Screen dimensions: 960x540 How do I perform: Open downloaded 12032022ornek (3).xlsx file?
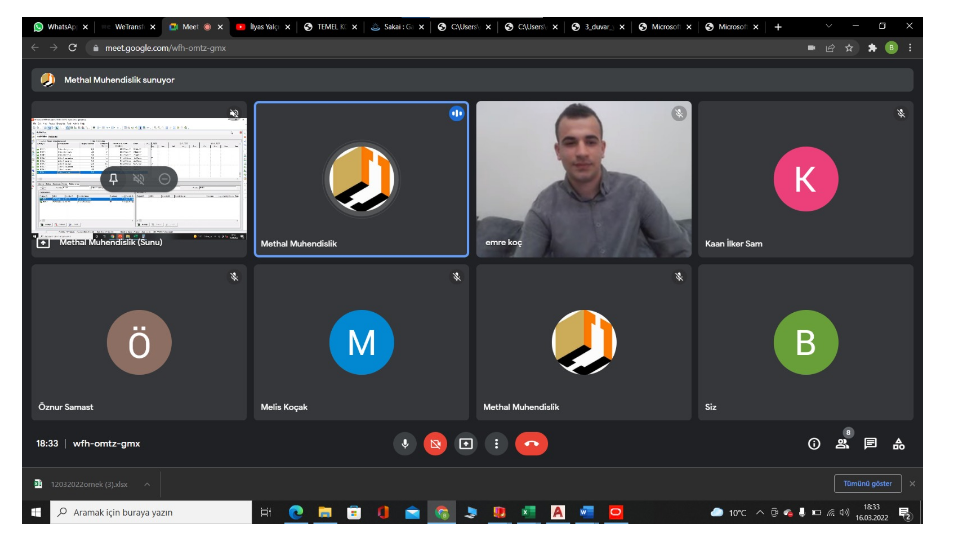(89, 484)
